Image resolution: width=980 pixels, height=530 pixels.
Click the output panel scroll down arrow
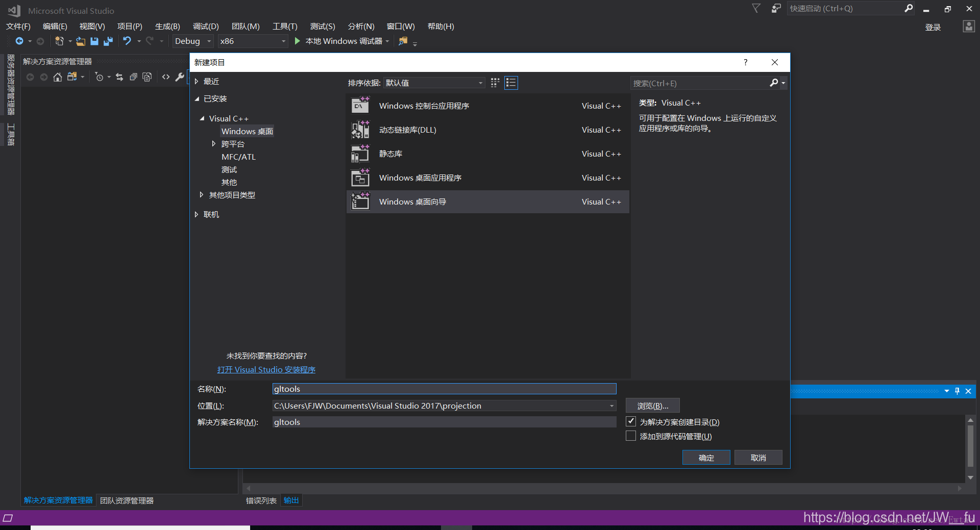click(x=970, y=478)
